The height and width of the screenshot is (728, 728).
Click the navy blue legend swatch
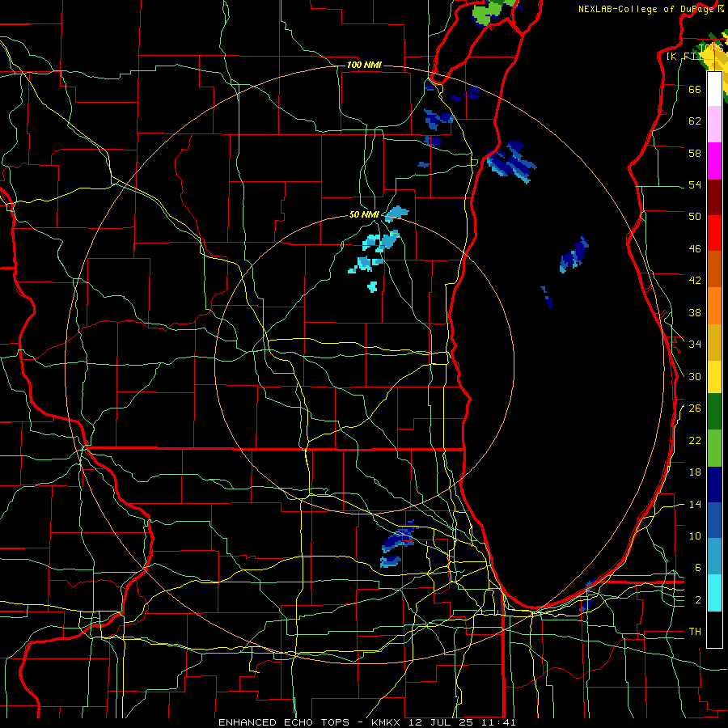714,485
